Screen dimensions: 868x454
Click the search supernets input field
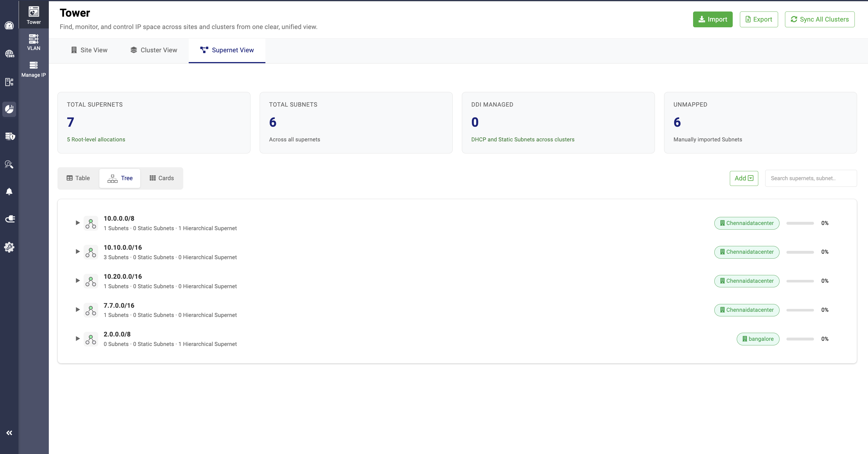[x=810, y=178]
